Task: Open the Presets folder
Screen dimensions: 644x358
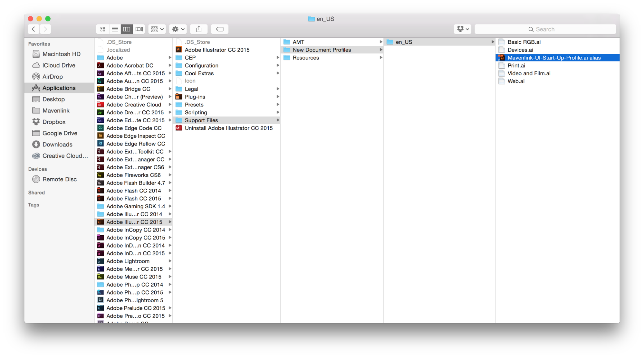Action: 227,105
